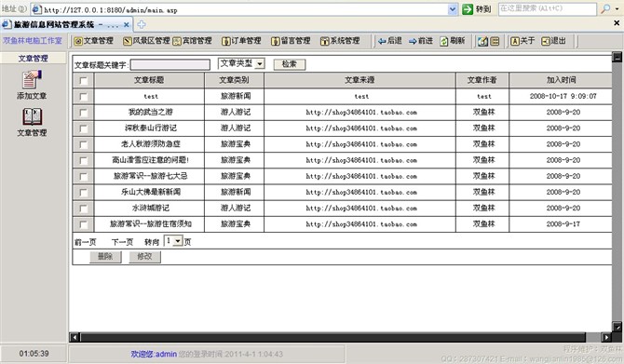The height and width of the screenshot is (364, 624).
Task: Click the 欢迎您:admin status text
Action: tap(154, 354)
